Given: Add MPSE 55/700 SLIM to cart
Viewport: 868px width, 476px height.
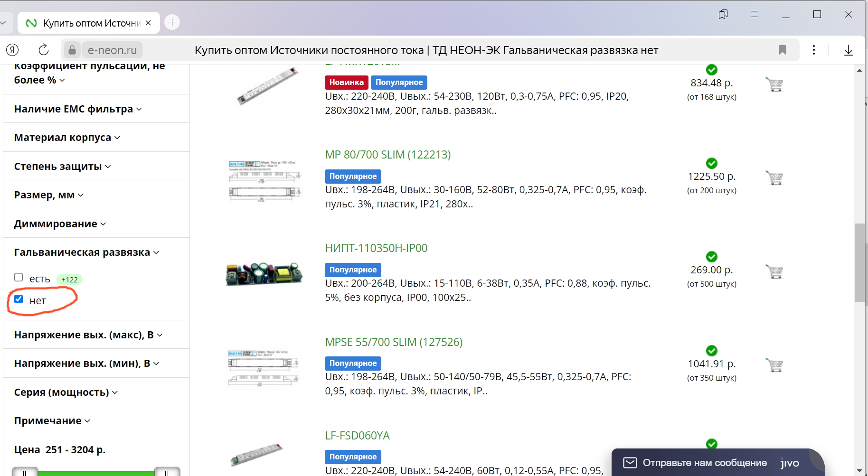Looking at the screenshot, I should [774, 365].
